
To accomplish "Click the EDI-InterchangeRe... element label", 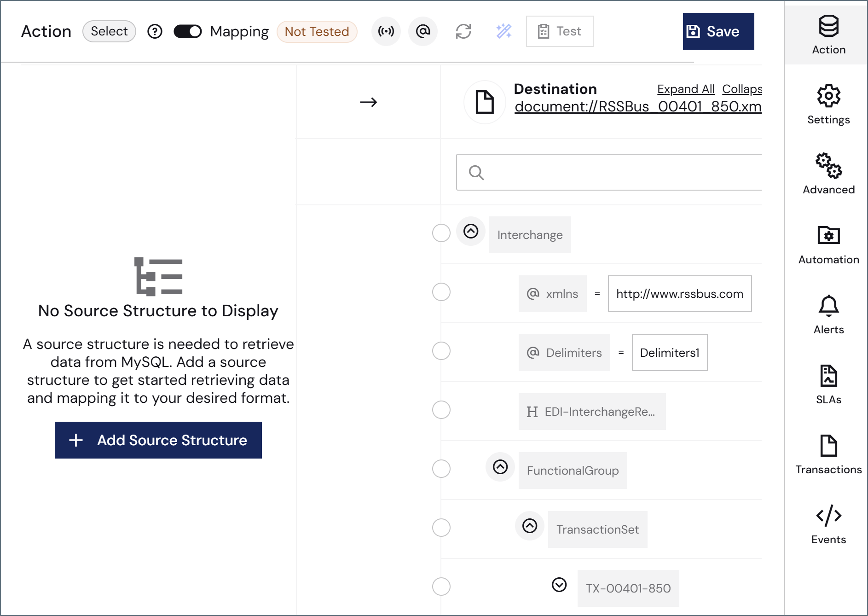I will (x=592, y=412).
